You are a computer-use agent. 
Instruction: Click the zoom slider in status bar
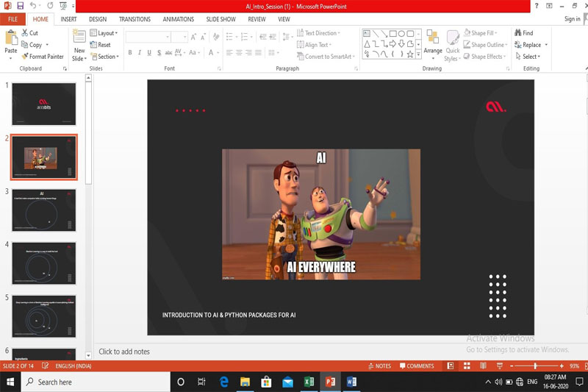click(534, 366)
